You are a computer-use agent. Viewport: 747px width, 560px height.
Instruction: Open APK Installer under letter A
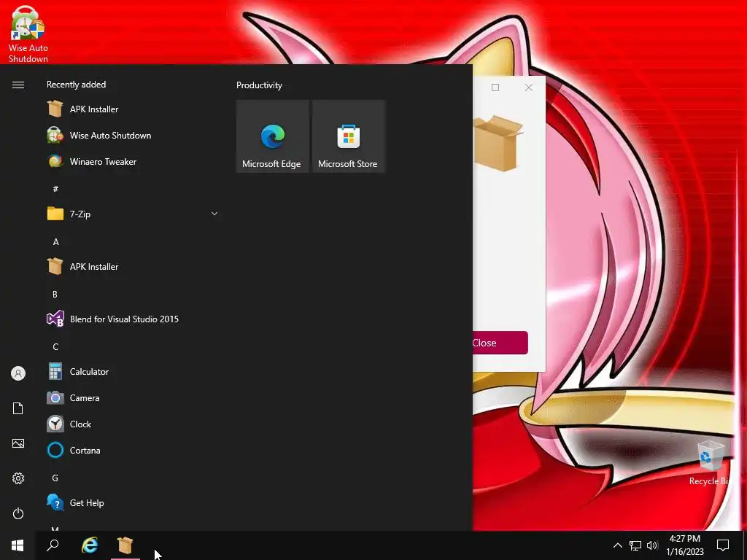click(x=133, y=267)
